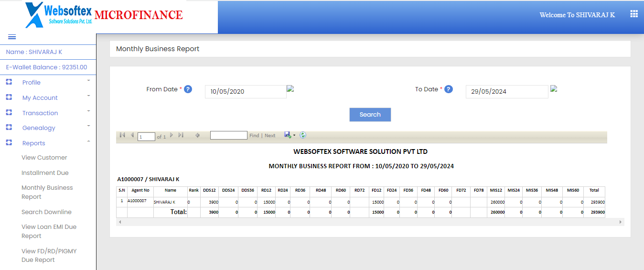Open View Loan EMI Due Report

point(49,231)
